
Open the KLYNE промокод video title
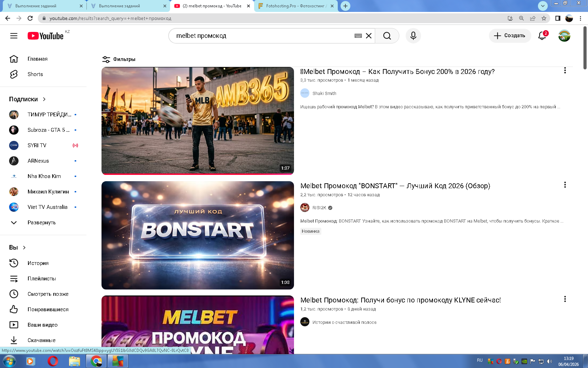pos(400,300)
